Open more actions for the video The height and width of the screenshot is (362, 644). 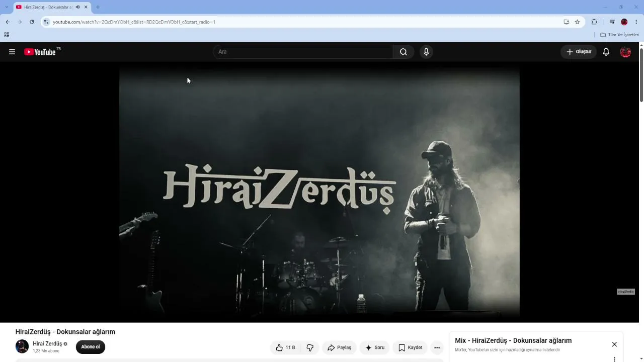(x=437, y=347)
